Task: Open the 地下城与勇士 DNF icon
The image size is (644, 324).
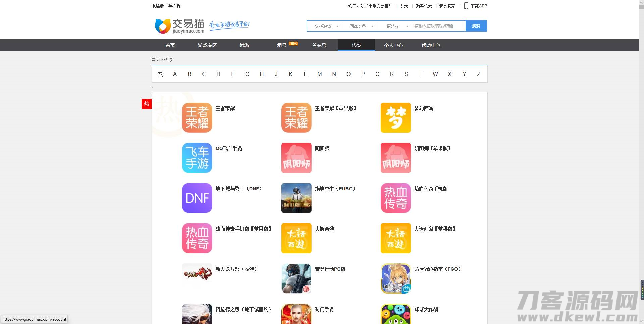Action: point(197,198)
